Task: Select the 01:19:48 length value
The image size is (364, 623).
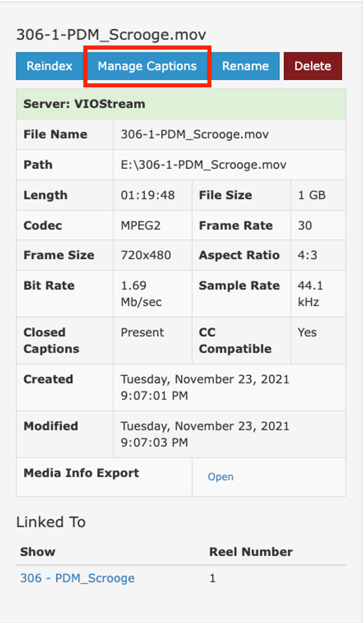Action: tap(148, 195)
